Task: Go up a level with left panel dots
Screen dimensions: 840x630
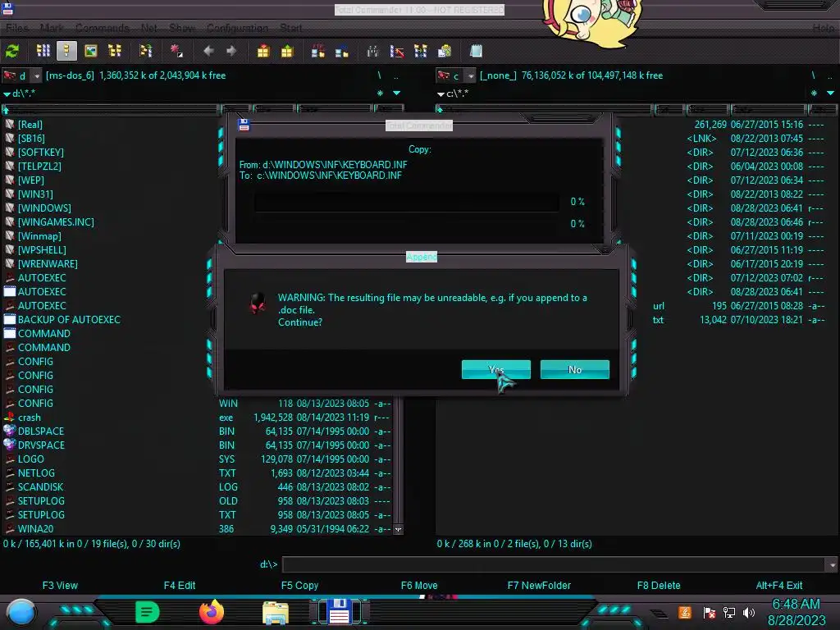Action: (396, 75)
